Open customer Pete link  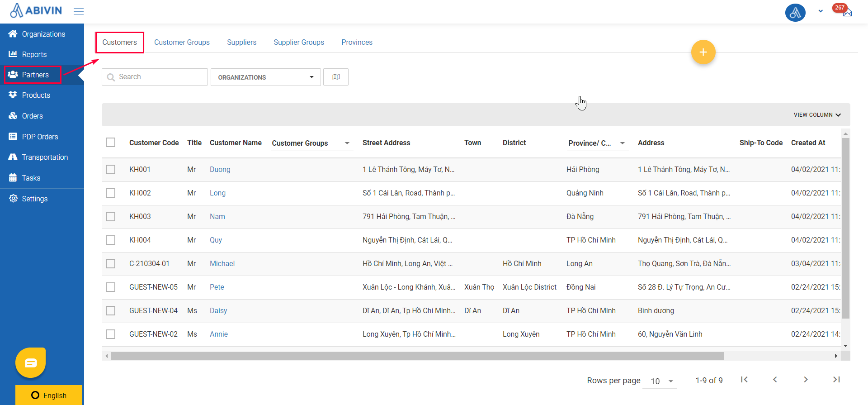point(217,287)
